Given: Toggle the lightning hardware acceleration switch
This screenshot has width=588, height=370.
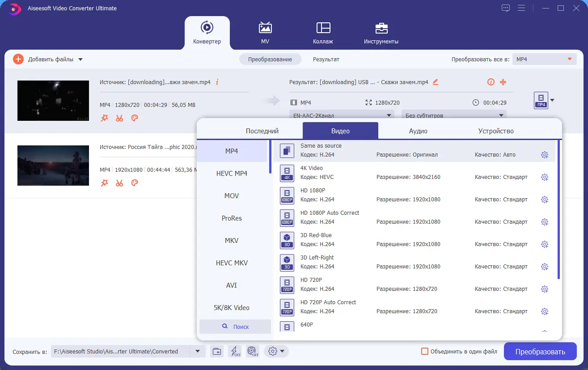Looking at the screenshot, I should [235, 351].
